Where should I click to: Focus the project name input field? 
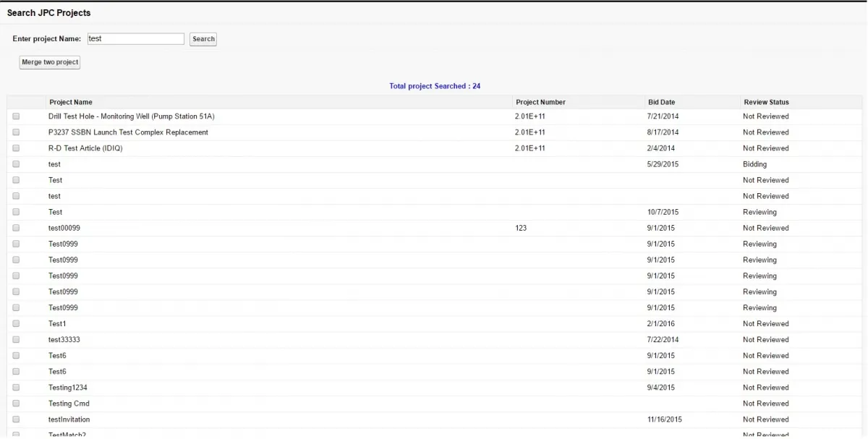(135, 39)
